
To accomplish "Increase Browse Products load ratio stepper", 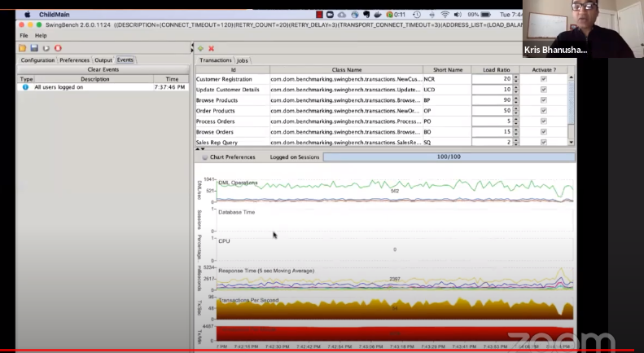I will click(516, 98).
